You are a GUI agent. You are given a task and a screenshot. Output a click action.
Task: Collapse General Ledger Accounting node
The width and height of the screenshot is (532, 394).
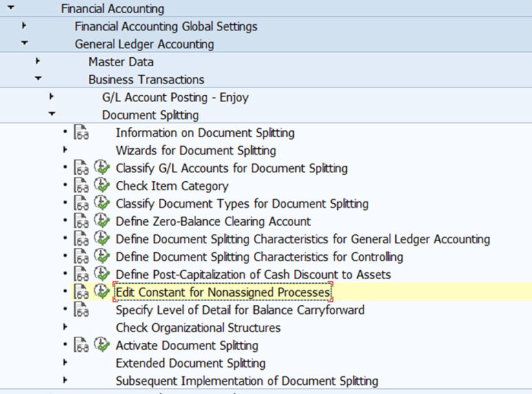coord(24,43)
